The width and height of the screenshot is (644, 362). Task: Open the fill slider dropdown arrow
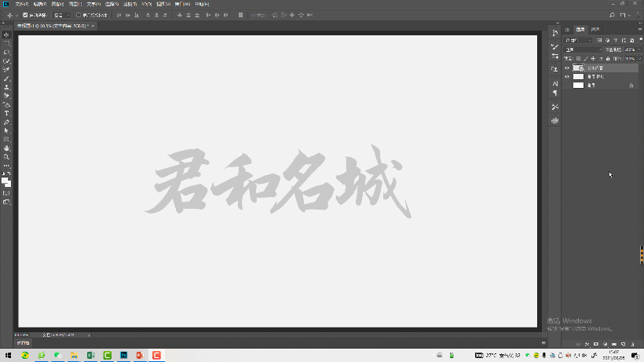point(640,59)
